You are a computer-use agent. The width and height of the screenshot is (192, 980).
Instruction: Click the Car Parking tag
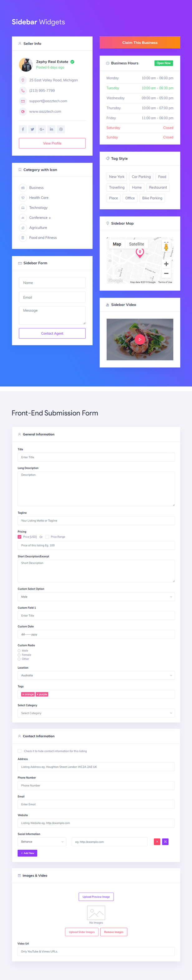click(x=141, y=177)
